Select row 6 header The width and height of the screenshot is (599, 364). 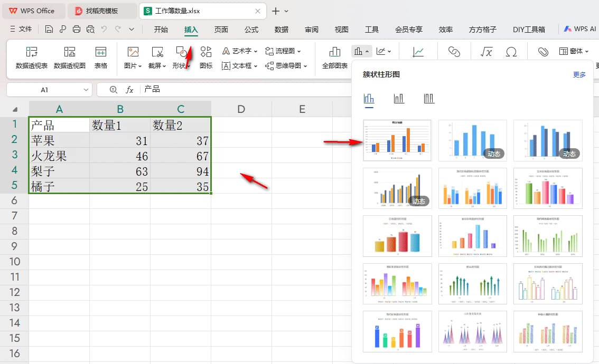[x=14, y=200]
